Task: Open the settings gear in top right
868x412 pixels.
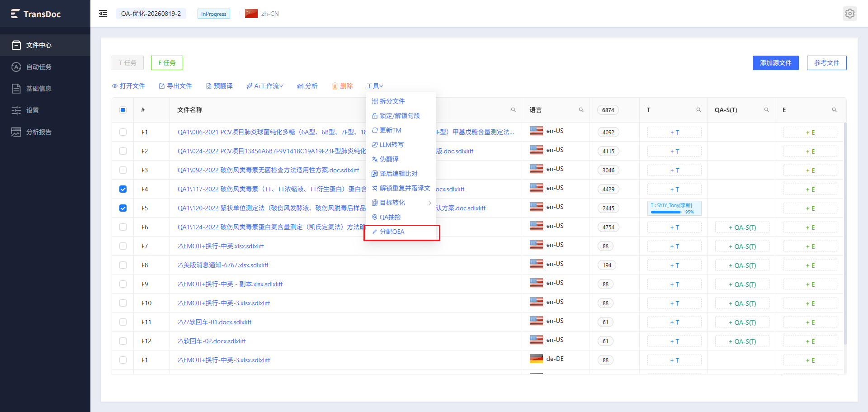Action: pyautogui.click(x=850, y=14)
